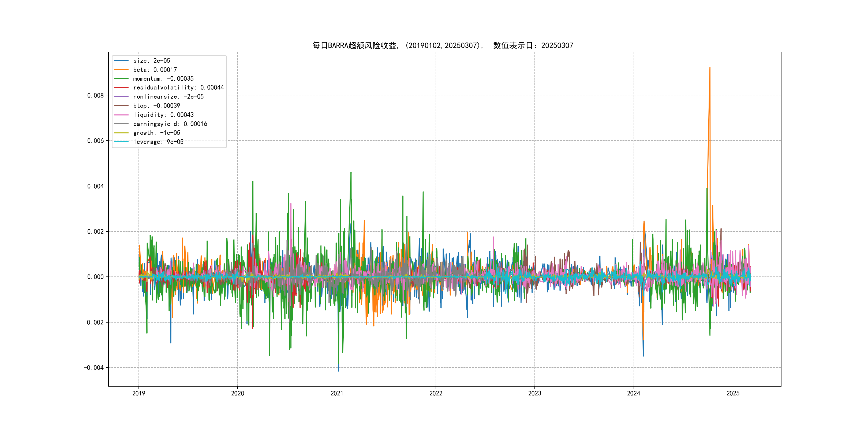Click the 2022 x-axis tick label

[436, 393]
